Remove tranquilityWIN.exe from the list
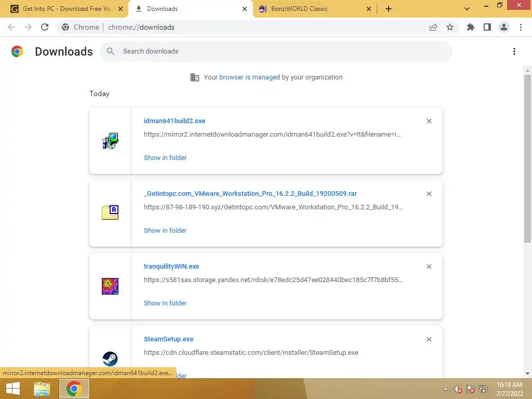This screenshot has width=532, height=399. point(429,267)
